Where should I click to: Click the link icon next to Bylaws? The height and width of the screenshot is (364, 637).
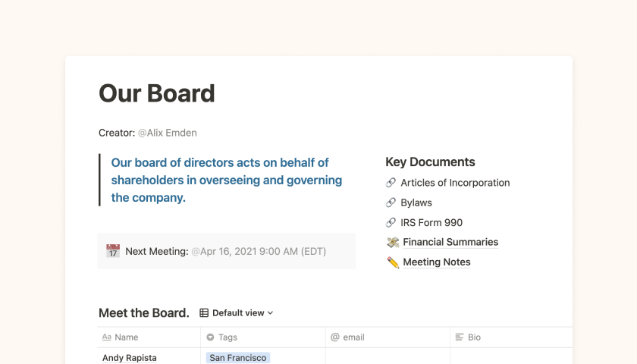tap(391, 202)
